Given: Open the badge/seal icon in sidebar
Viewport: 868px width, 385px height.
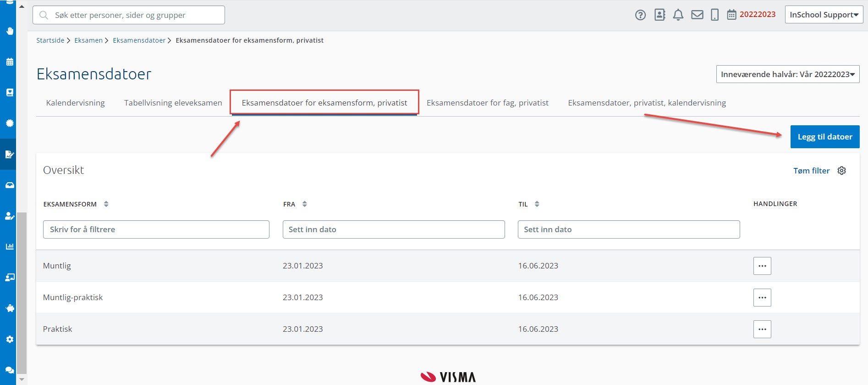Looking at the screenshot, I should [x=10, y=123].
